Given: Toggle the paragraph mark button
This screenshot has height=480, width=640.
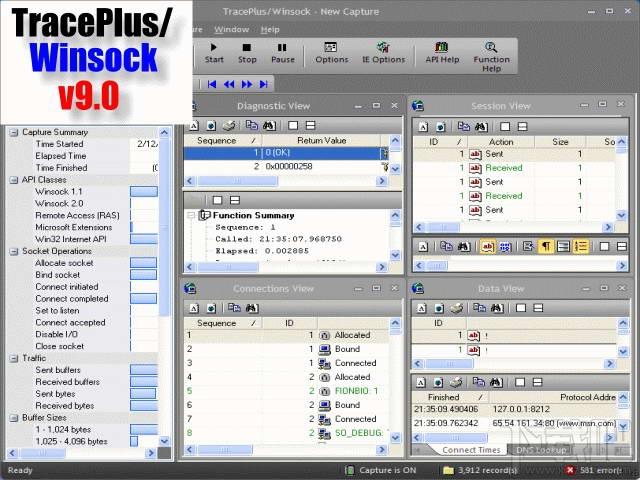Looking at the screenshot, I should click(546, 247).
